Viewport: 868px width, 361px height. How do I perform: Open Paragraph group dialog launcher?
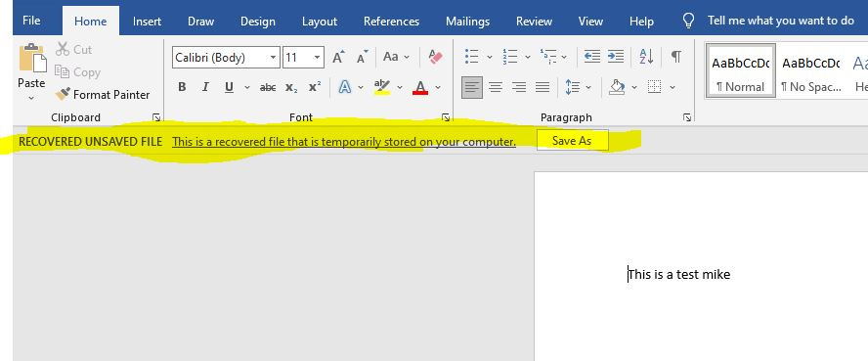pyautogui.click(x=687, y=117)
